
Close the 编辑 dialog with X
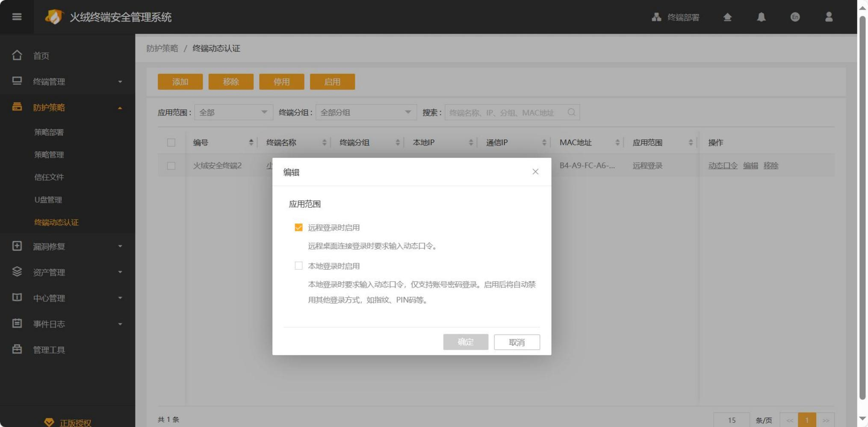[535, 171]
